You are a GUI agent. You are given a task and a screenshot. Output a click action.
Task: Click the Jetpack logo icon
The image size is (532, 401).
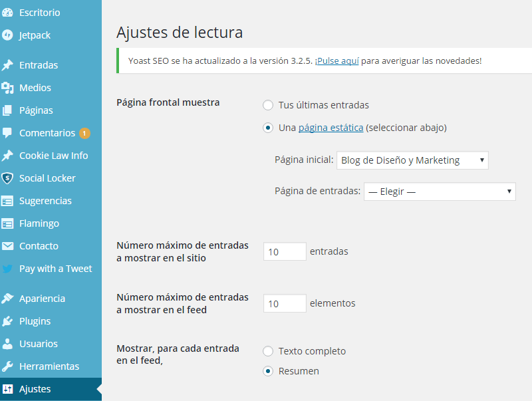[7, 35]
